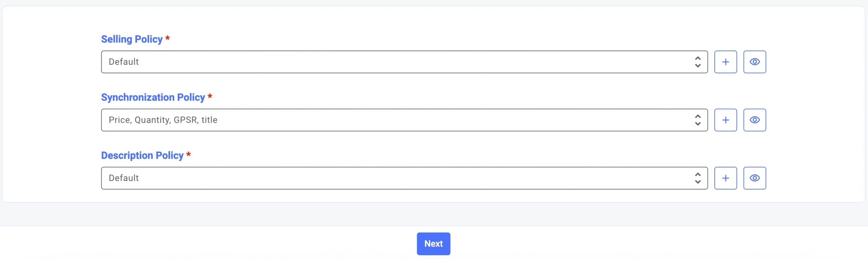This screenshot has width=868, height=259.
Task: Click the Synchronization Policy label
Action: coord(153,97)
